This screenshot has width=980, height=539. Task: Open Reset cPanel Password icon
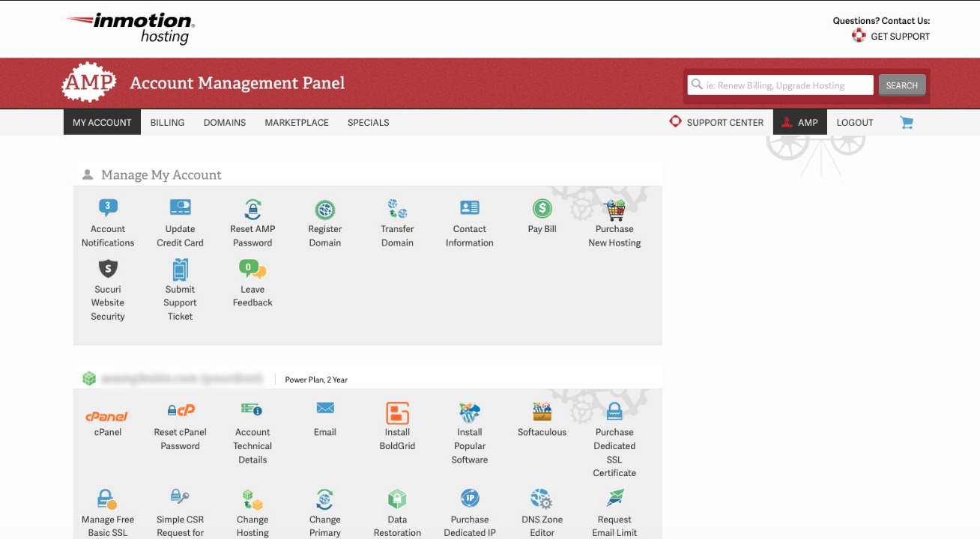[x=181, y=410]
